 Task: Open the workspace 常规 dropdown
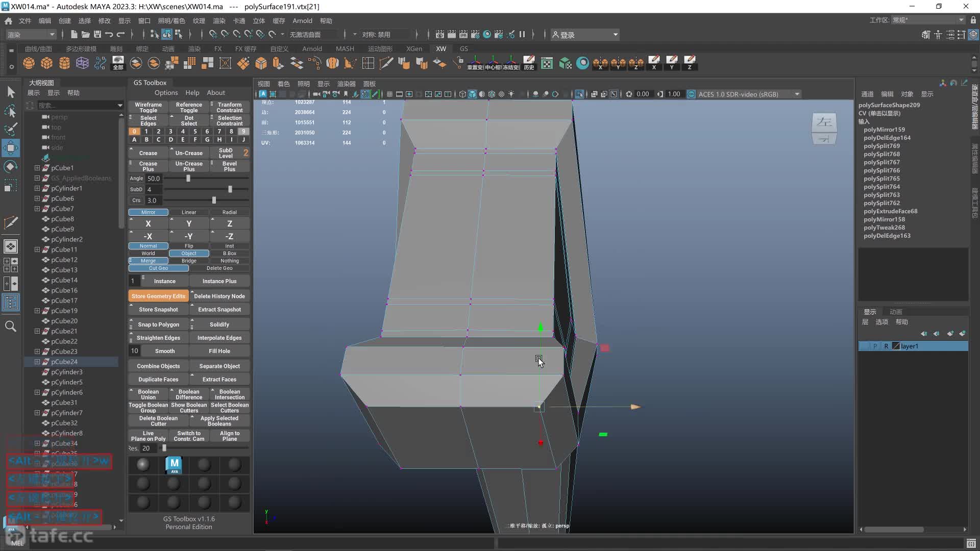(928, 20)
